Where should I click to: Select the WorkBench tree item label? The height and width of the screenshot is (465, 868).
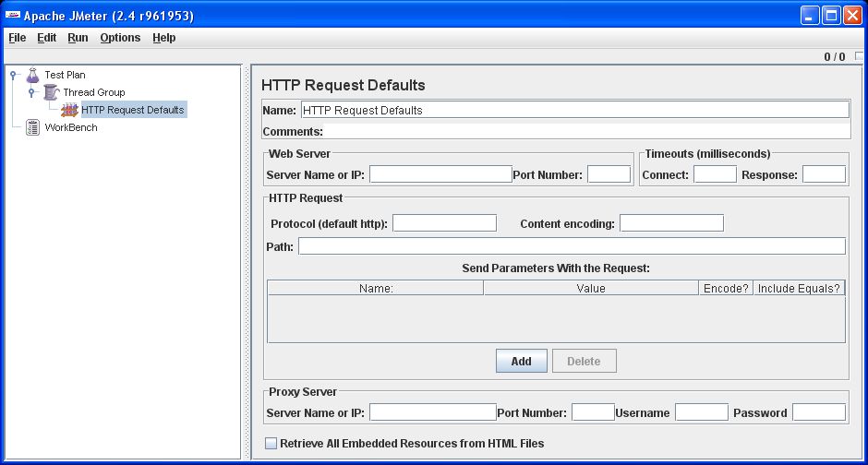coord(71,127)
